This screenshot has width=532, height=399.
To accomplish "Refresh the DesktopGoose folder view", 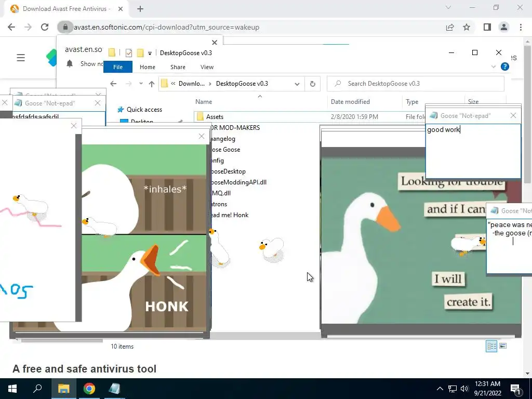I will [x=312, y=84].
